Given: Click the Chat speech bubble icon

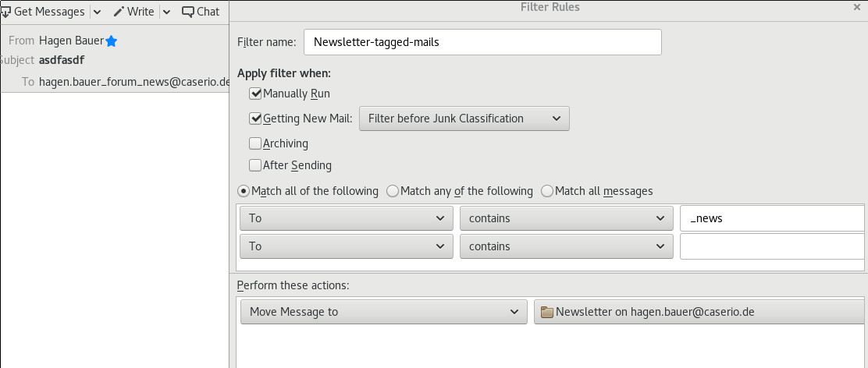Looking at the screenshot, I should pos(188,12).
